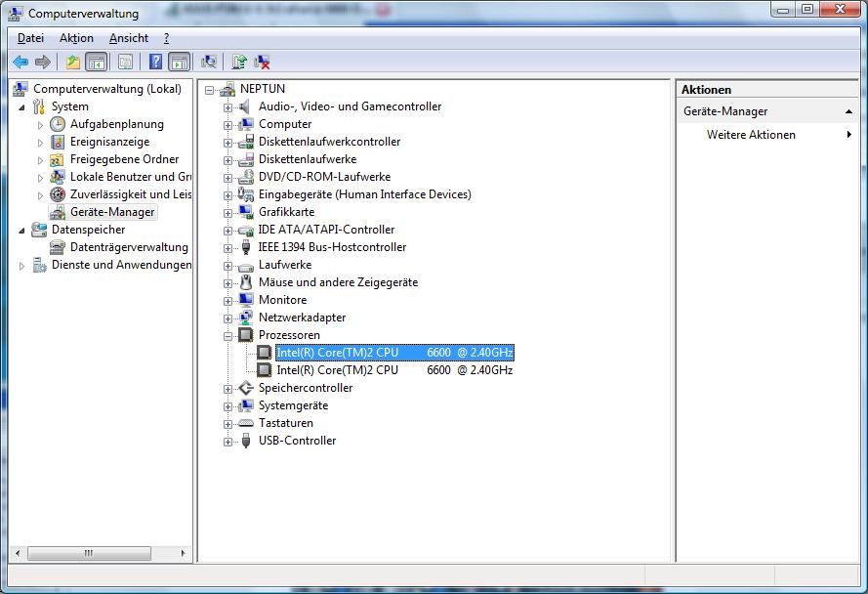This screenshot has height=594, width=868.
Task: Select the Aufgabenplanung clock icon
Action: point(58,124)
